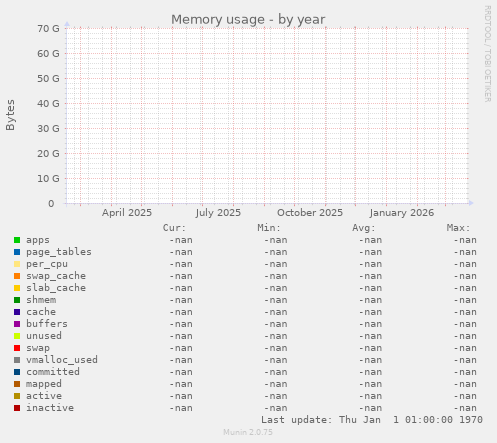
Task: Select the 'slab_cache' legend label
Action: 56,288
